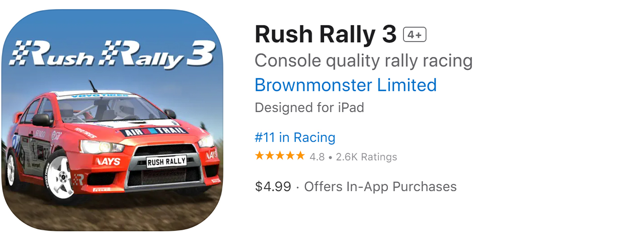This screenshot has width=644, height=240.
Task: Click the 2.6K Ratings count
Action: [x=366, y=157]
